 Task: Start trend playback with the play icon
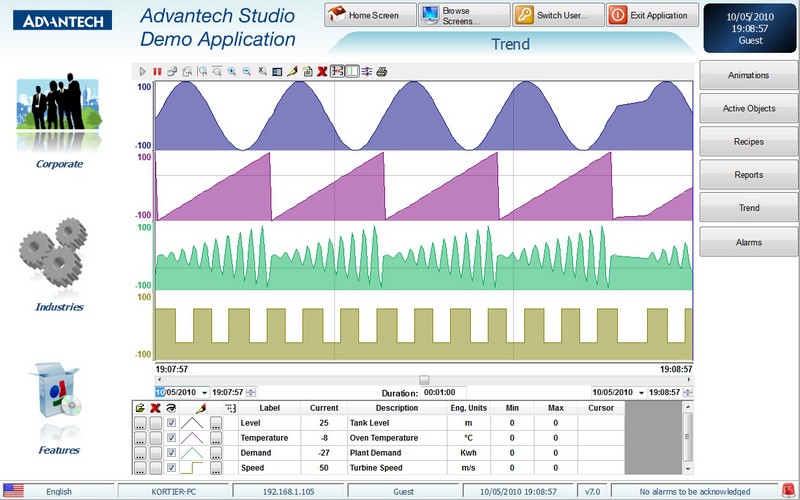143,72
